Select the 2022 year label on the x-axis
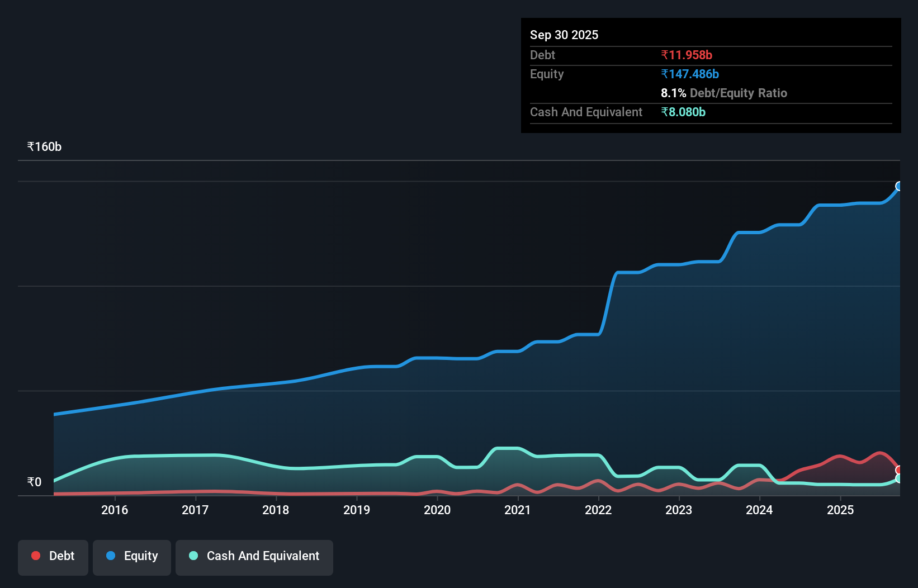Image resolution: width=918 pixels, height=588 pixels. point(598,510)
